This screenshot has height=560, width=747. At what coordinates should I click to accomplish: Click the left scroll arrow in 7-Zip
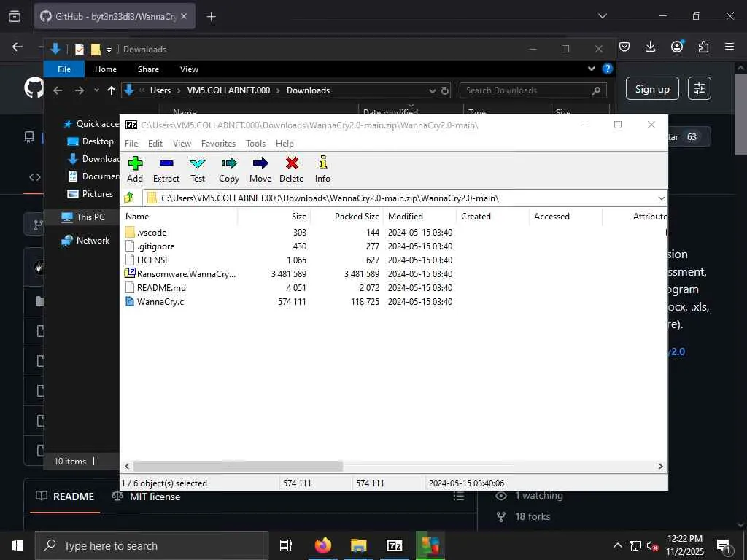(x=127, y=466)
